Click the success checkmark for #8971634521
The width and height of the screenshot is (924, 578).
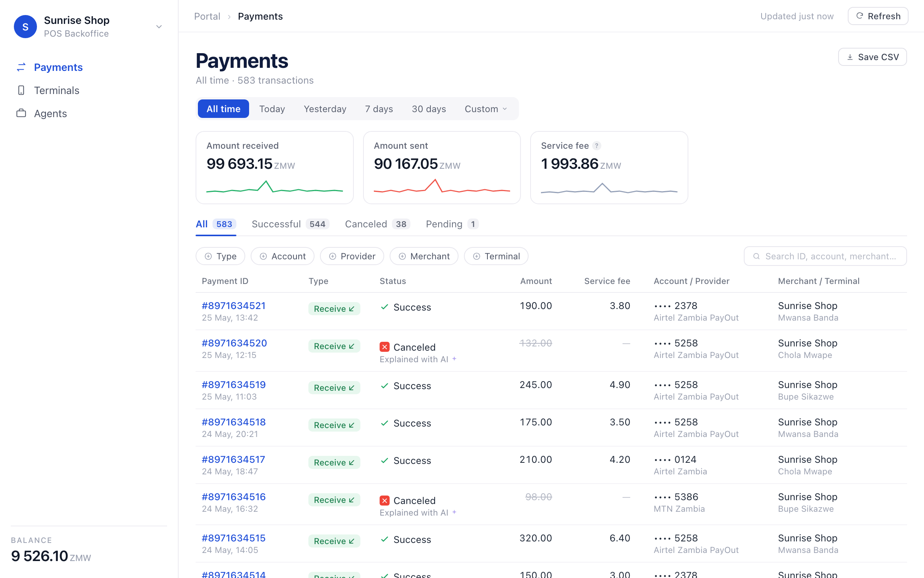click(x=384, y=307)
